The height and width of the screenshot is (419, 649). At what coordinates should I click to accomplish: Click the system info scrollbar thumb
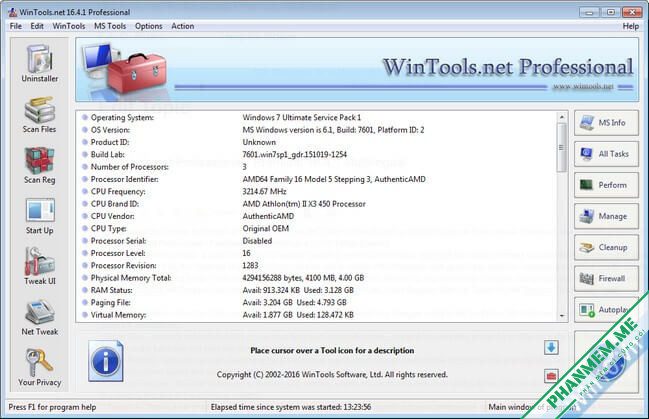pyautogui.click(x=562, y=147)
